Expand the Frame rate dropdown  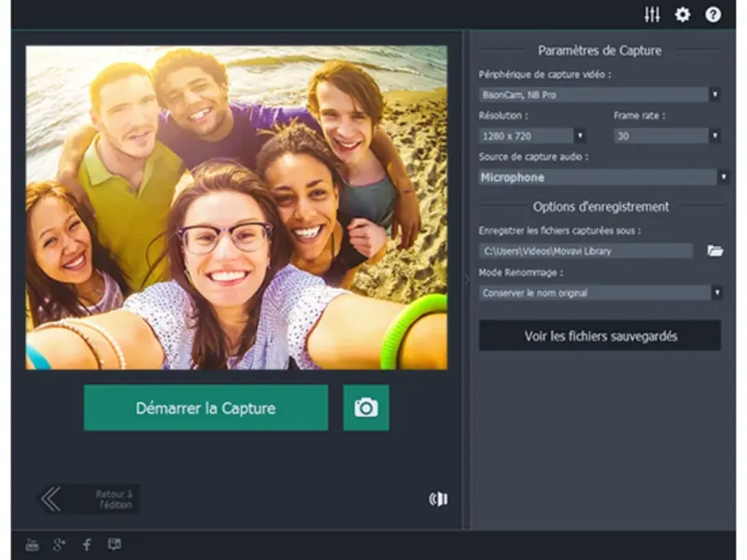click(667, 136)
